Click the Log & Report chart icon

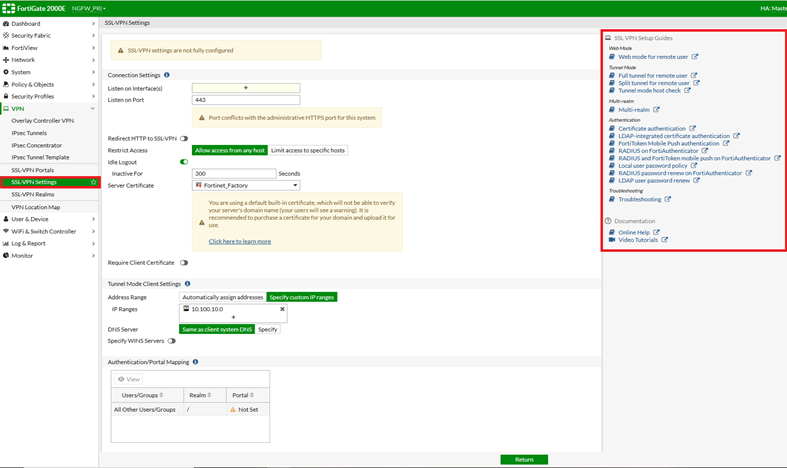point(6,243)
